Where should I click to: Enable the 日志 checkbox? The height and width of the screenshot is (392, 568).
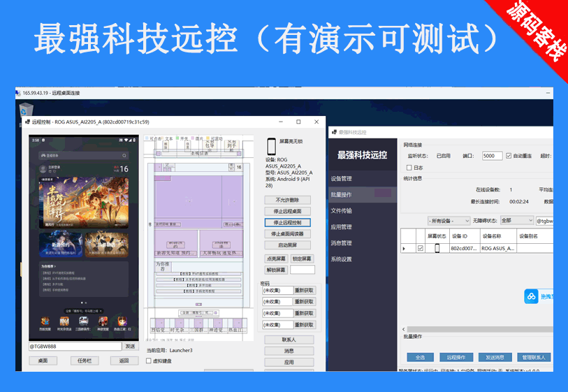(x=409, y=168)
